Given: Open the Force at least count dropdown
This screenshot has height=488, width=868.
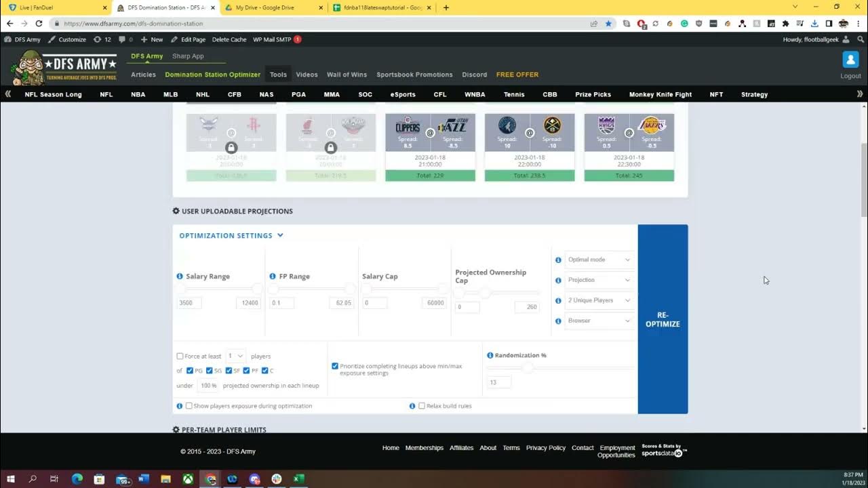Looking at the screenshot, I should coord(235,356).
